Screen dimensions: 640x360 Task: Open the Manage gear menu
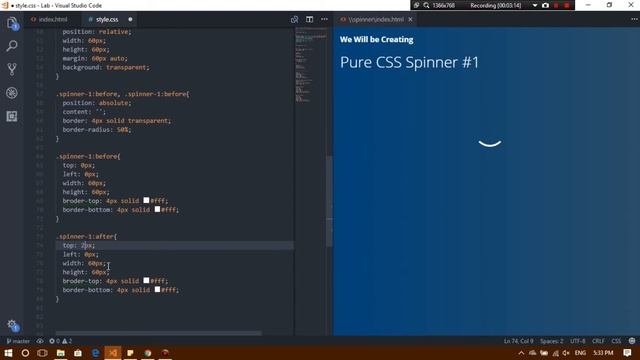tap(12, 325)
